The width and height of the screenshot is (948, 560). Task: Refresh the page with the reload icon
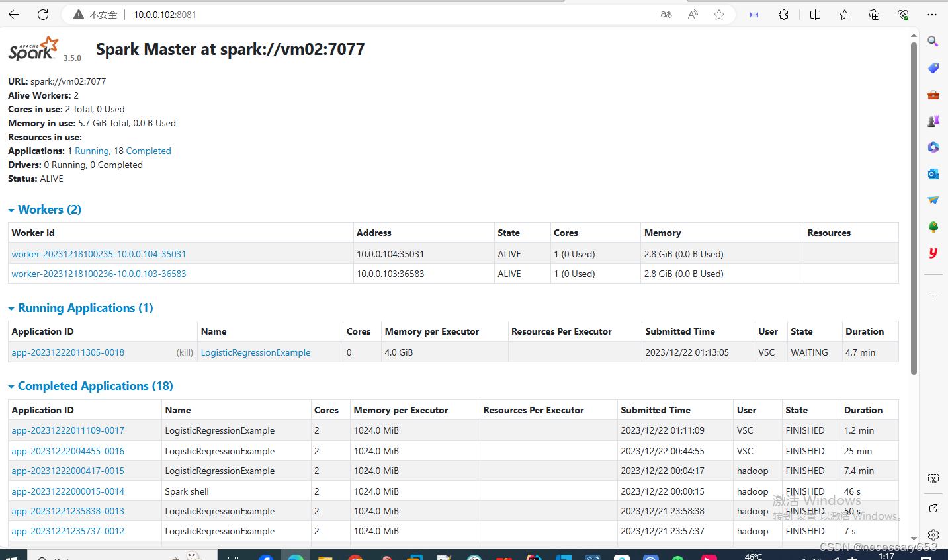click(42, 14)
